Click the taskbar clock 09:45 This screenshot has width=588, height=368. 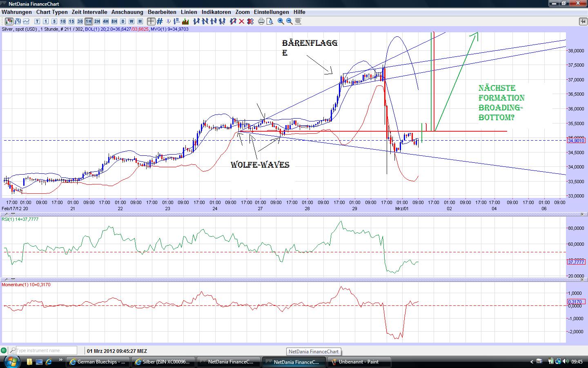[x=577, y=362]
